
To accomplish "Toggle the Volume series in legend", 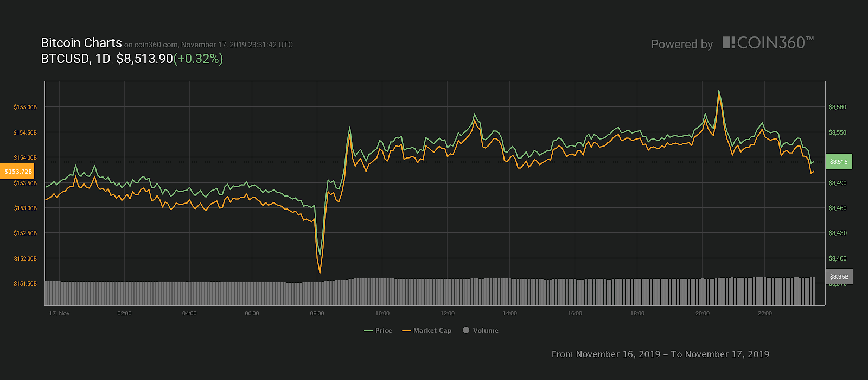I will tap(481, 330).
